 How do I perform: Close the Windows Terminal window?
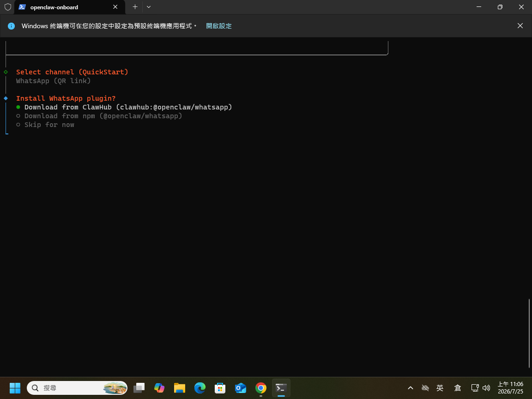521,7
